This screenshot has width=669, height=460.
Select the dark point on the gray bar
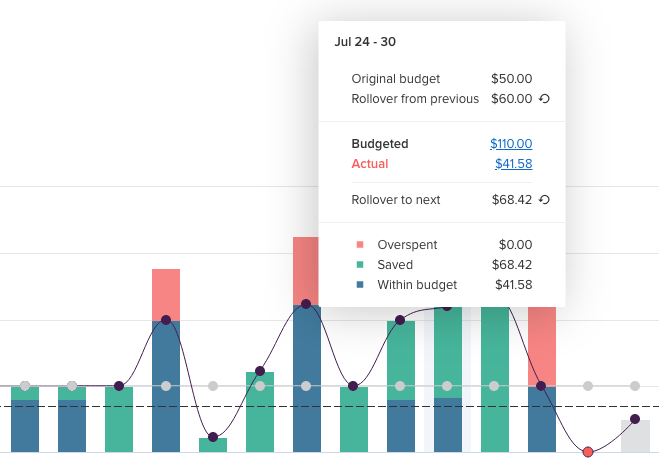point(635,419)
